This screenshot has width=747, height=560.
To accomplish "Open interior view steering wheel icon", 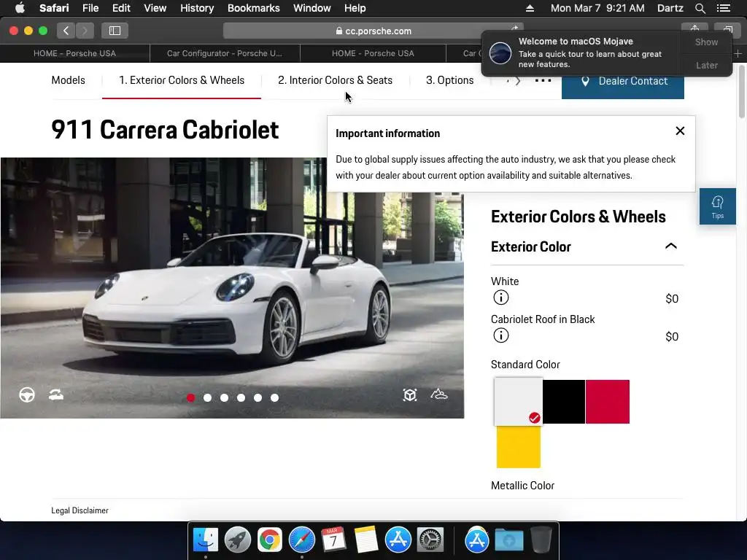I will click(27, 394).
